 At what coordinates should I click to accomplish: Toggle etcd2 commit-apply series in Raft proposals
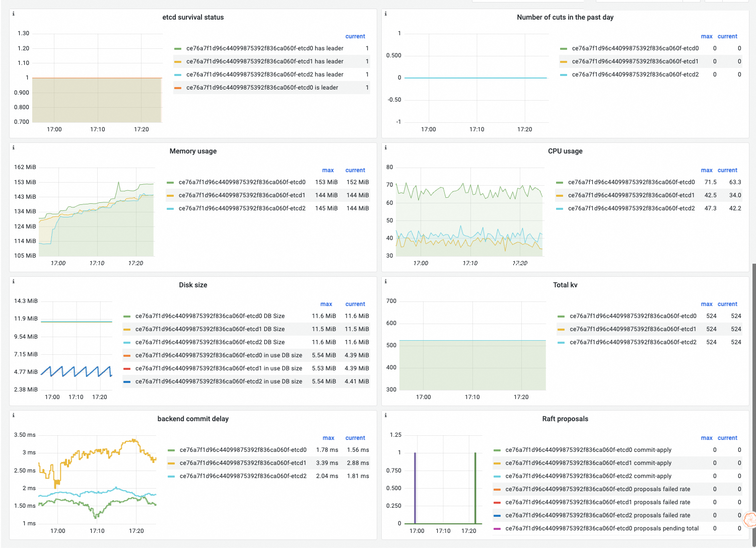pyautogui.click(x=589, y=476)
